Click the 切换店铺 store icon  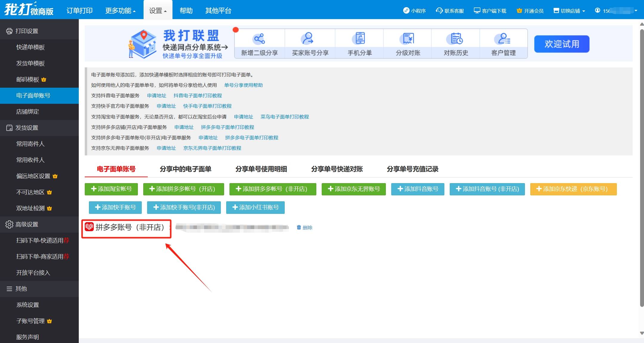click(556, 10)
